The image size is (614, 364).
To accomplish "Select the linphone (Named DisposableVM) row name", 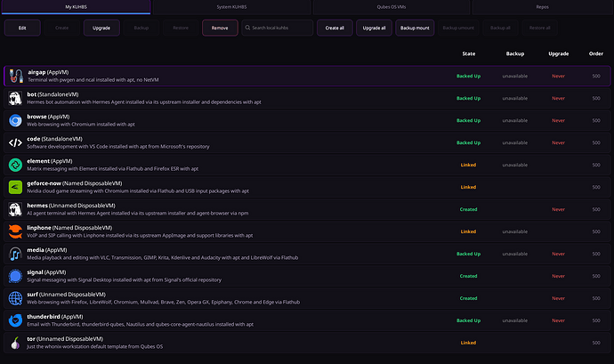I will (69, 228).
